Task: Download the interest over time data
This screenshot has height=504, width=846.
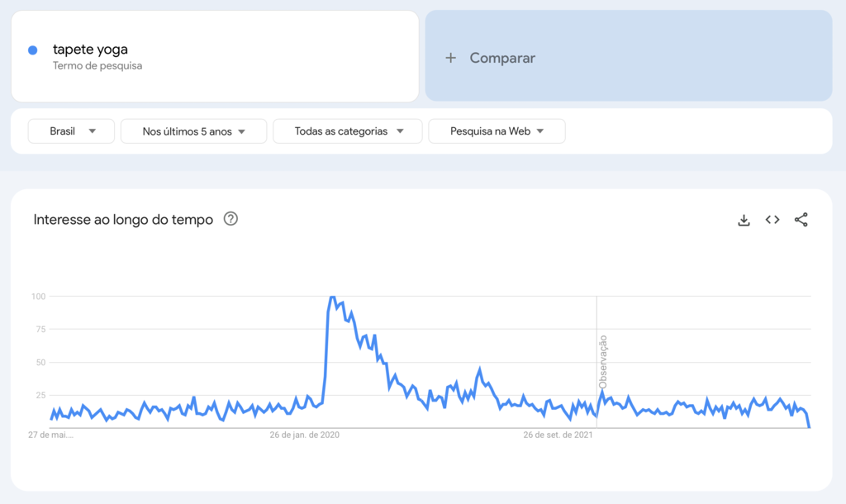Action: 744,220
